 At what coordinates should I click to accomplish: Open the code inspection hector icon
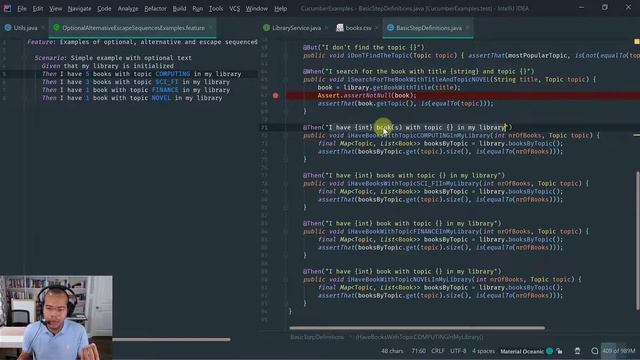pyautogui.click(x=577, y=351)
